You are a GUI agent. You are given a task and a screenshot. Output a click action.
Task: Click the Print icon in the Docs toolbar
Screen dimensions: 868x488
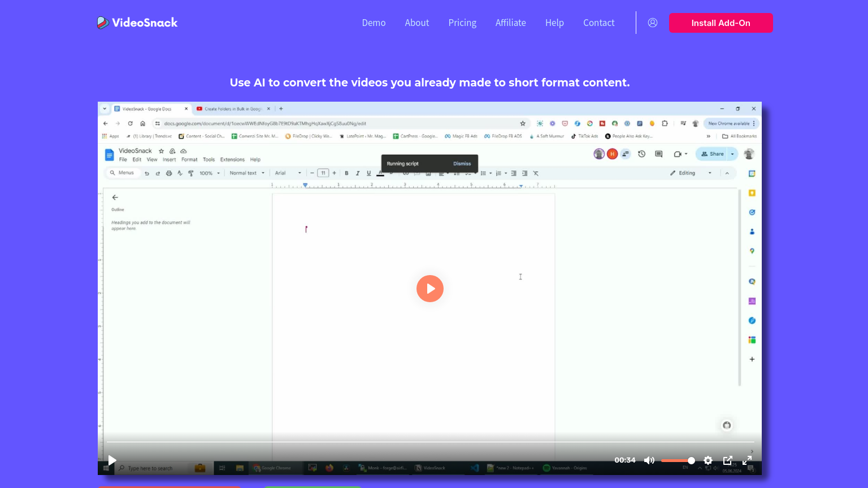click(169, 173)
